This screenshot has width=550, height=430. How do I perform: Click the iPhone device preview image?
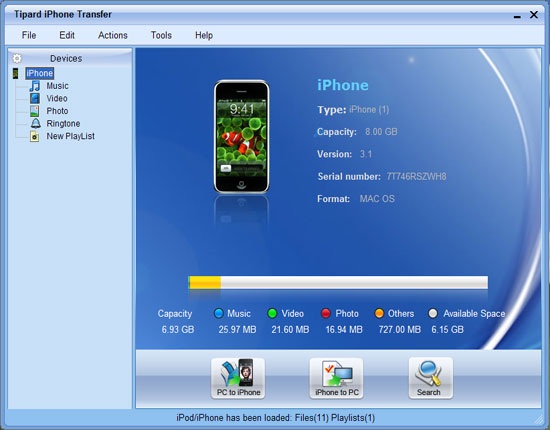pyautogui.click(x=242, y=137)
